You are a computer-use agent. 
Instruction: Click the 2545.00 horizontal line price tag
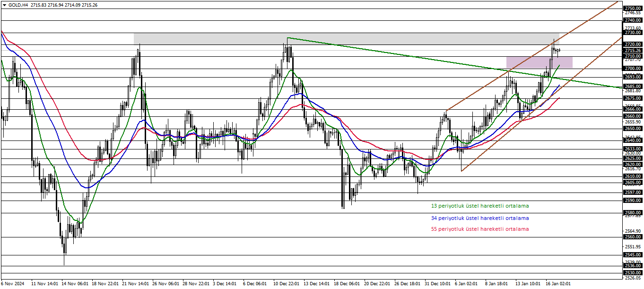coord(633,255)
